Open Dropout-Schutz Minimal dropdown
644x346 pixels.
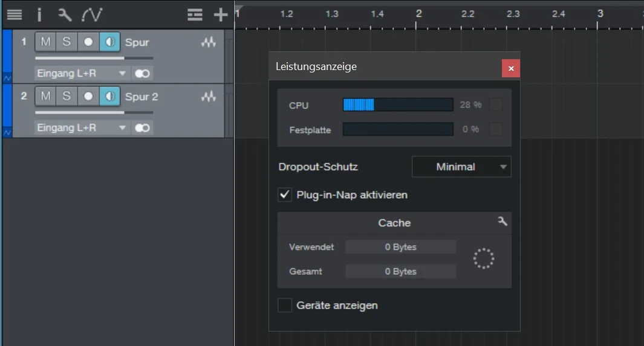coord(461,167)
